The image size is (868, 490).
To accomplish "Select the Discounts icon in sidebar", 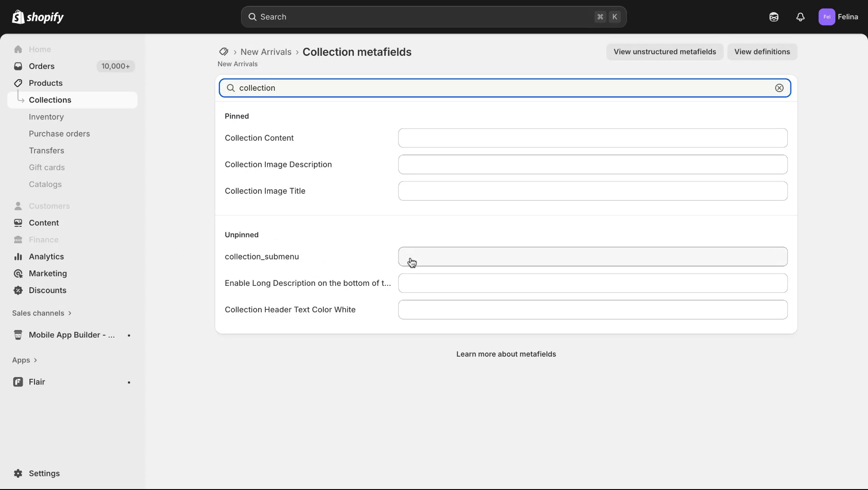I will click(18, 290).
